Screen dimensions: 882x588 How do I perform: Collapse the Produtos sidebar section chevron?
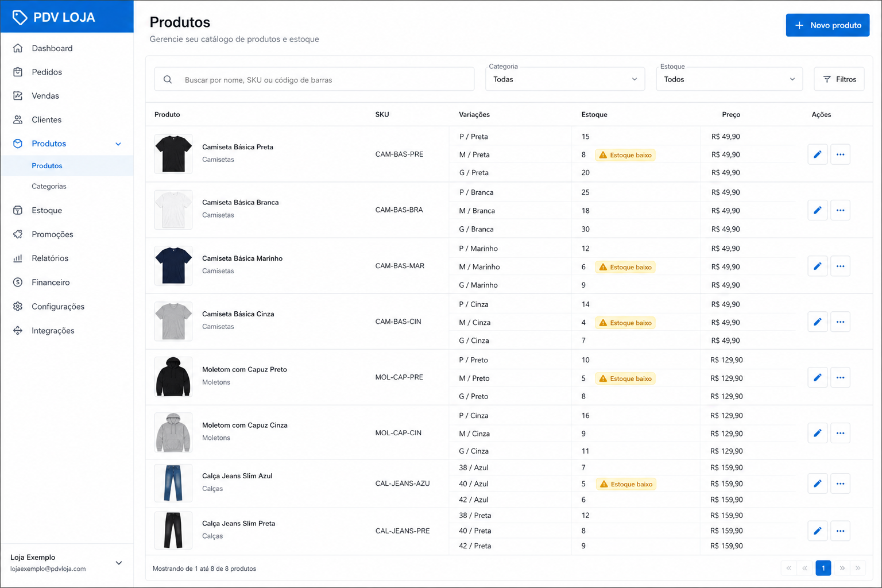(118, 144)
